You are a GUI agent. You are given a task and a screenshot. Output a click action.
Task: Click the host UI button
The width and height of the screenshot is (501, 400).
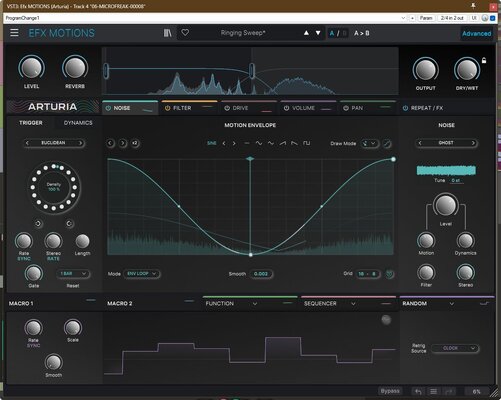pyautogui.click(x=474, y=18)
